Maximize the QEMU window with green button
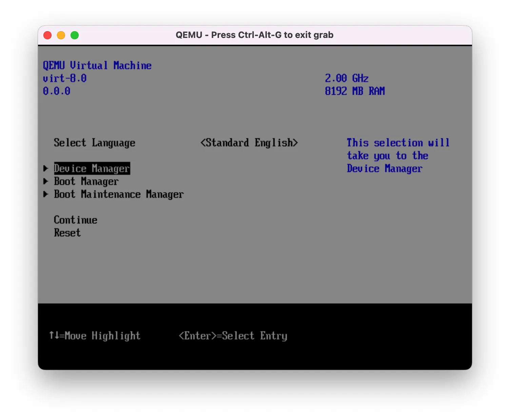The width and height of the screenshot is (510, 420). click(75, 35)
